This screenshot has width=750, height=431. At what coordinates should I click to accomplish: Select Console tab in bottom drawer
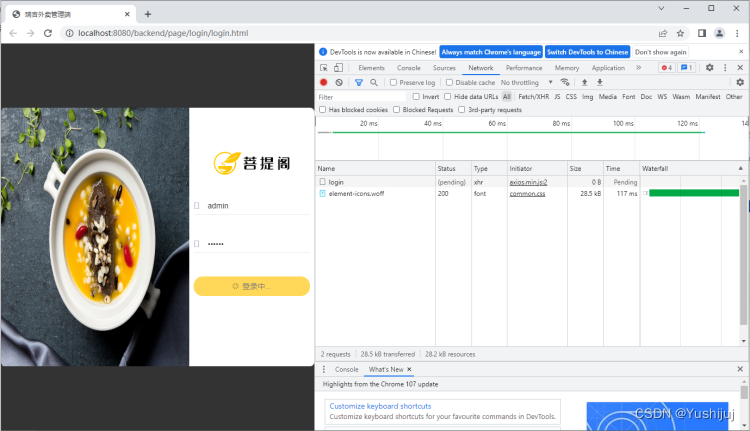(347, 369)
